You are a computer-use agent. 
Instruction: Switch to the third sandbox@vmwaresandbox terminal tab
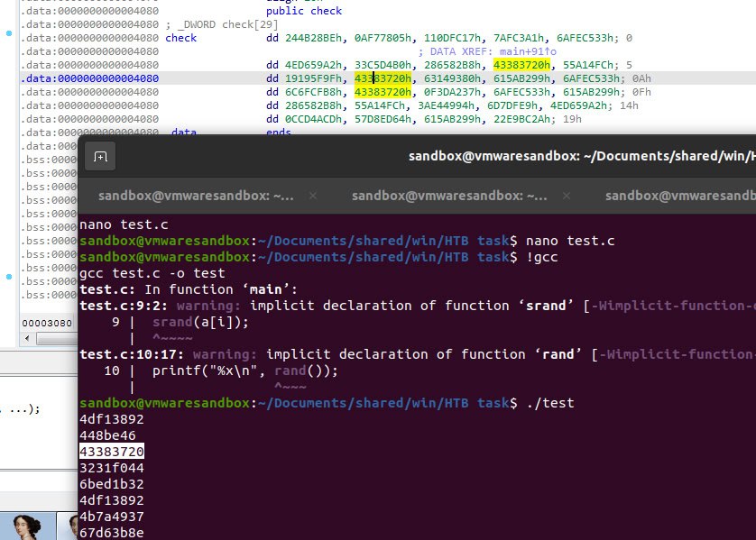(680, 196)
